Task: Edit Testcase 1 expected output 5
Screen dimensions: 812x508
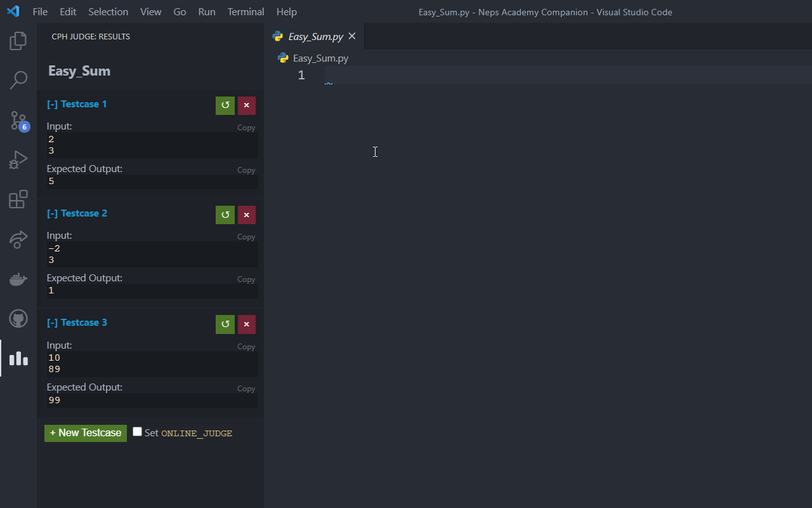Action: (152, 182)
